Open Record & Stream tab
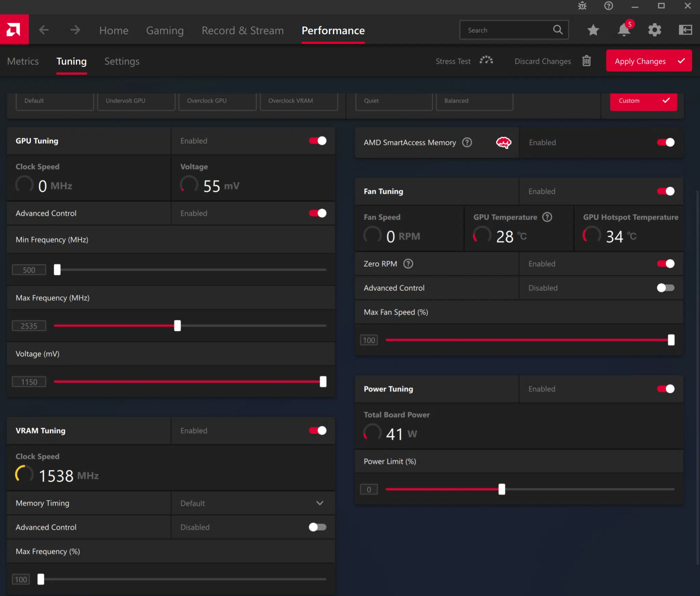This screenshot has height=596, width=700. pyautogui.click(x=243, y=30)
